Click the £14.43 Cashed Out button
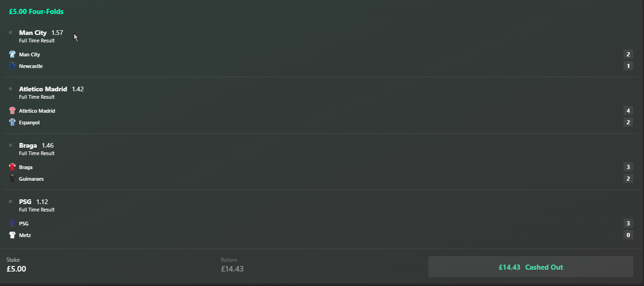This screenshot has height=286, width=644. pyautogui.click(x=530, y=267)
